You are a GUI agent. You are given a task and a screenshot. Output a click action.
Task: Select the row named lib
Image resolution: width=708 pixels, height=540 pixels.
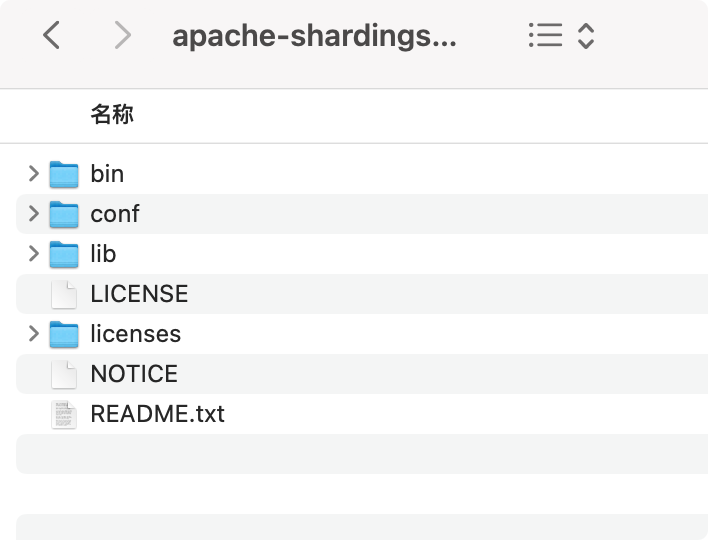coord(362,254)
